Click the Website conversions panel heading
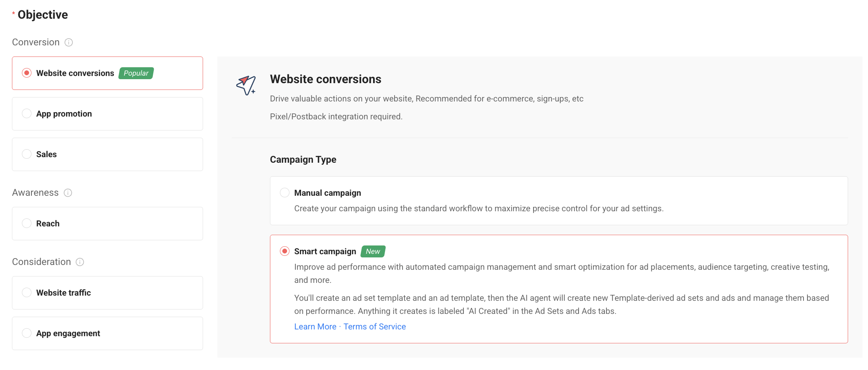868x370 pixels. pos(326,79)
